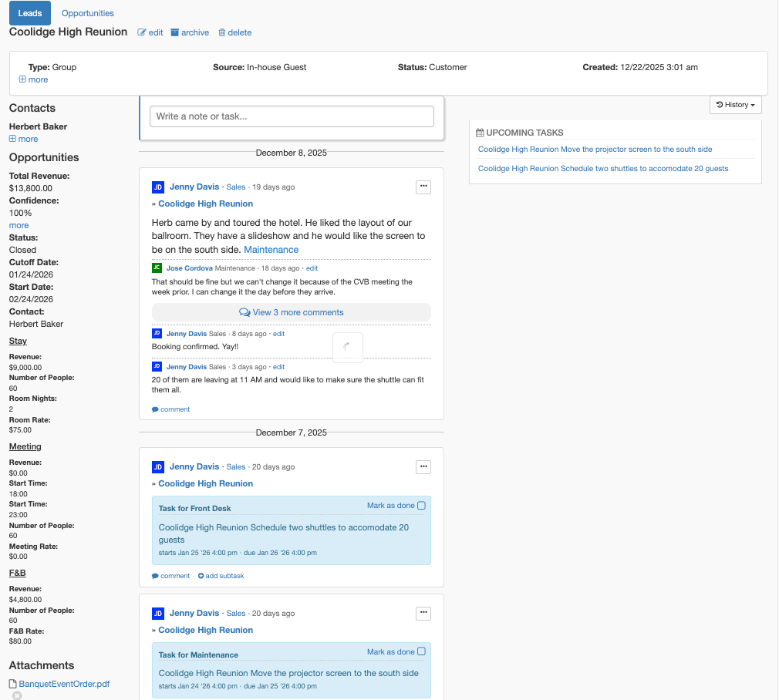Click the edit pencil icon beside Coolidge High Reunion
The height and width of the screenshot is (700, 779).
click(x=142, y=32)
